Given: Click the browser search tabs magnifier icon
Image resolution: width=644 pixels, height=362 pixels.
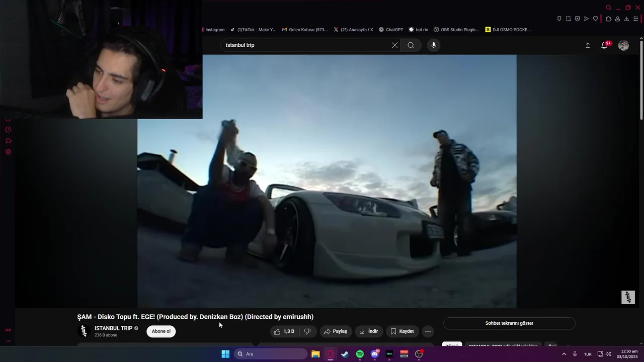Looking at the screenshot, I should click(x=608, y=8).
